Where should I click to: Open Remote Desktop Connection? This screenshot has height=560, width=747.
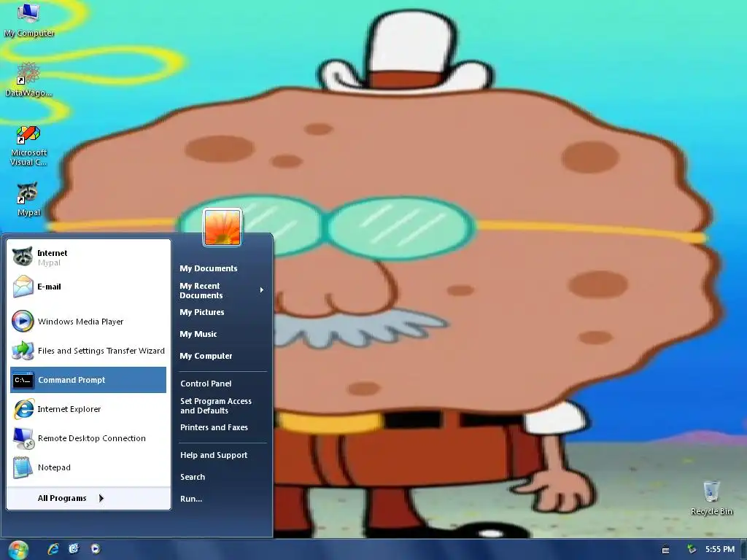tap(88, 438)
